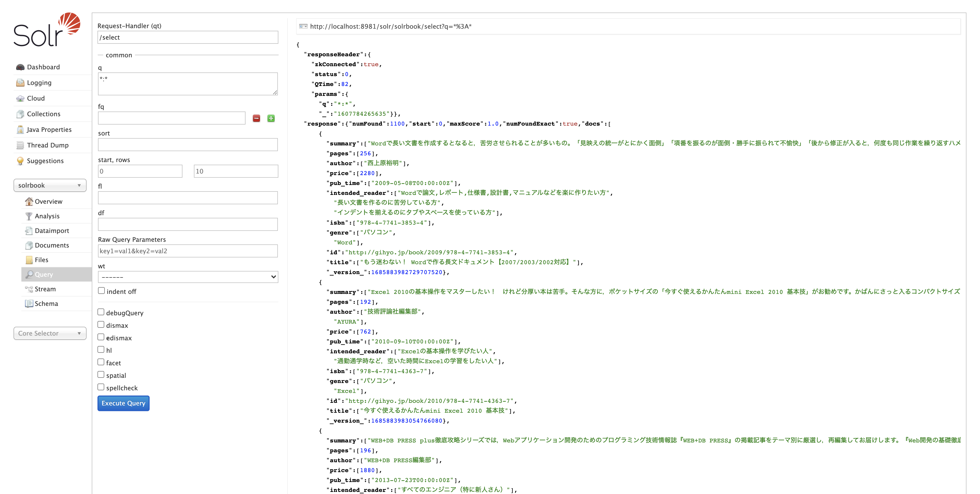Click the price value 2280
The image size is (980, 494).
(x=367, y=174)
